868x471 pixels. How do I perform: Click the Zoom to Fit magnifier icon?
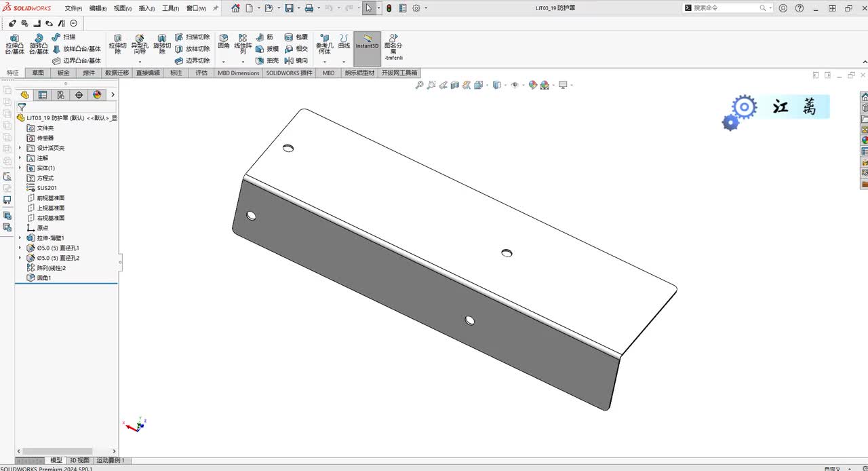point(419,85)
